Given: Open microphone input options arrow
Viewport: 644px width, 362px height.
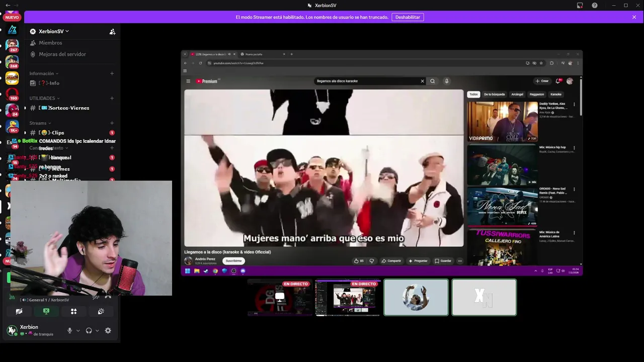Looking at the screenshot, I should pyautogui.click(x=78, y=330).
